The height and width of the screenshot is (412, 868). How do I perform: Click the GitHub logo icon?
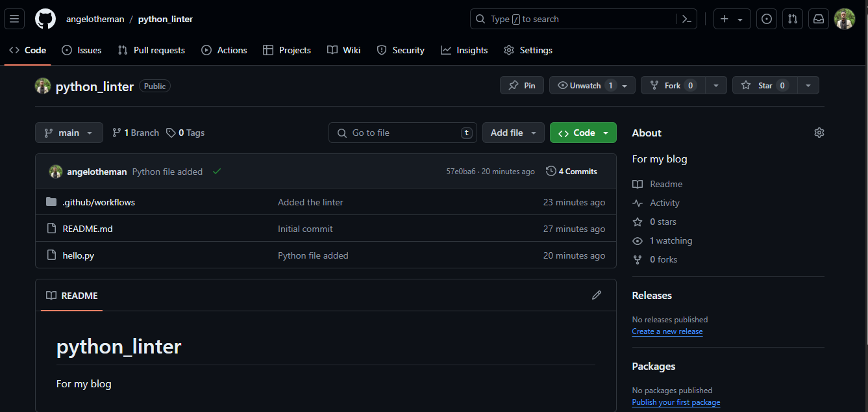[x=45, y=19]
